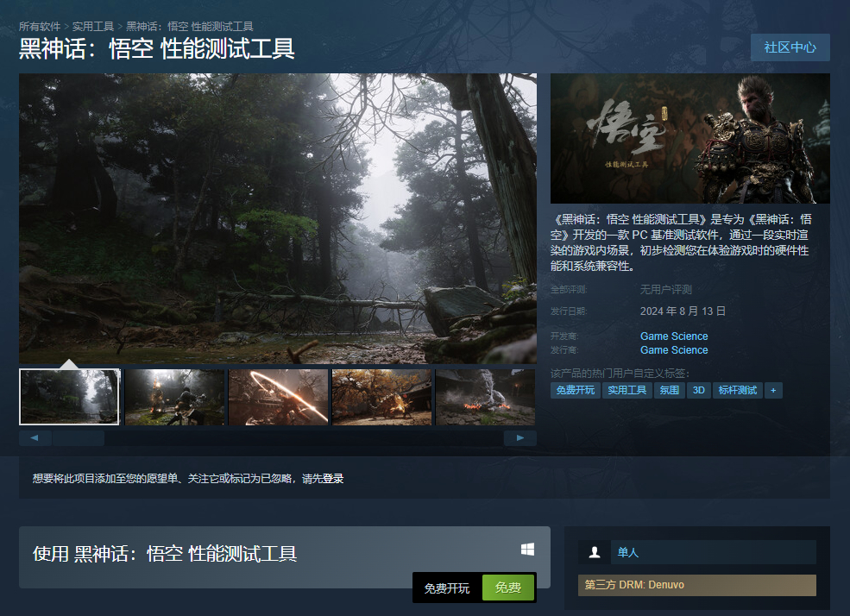Click the release date 2024 年 8 月 13 日

click(683, 311)
